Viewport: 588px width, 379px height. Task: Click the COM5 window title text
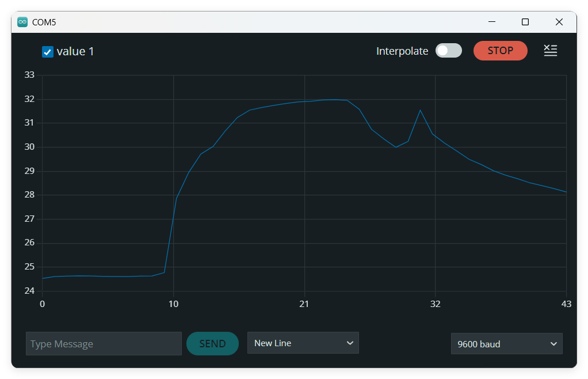tap(44, 22)
